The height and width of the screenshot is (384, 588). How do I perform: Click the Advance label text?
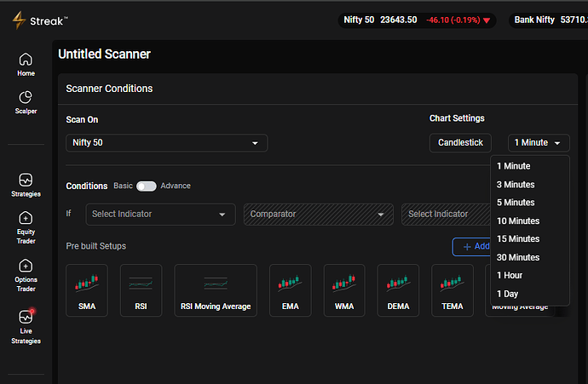point(176,186)
